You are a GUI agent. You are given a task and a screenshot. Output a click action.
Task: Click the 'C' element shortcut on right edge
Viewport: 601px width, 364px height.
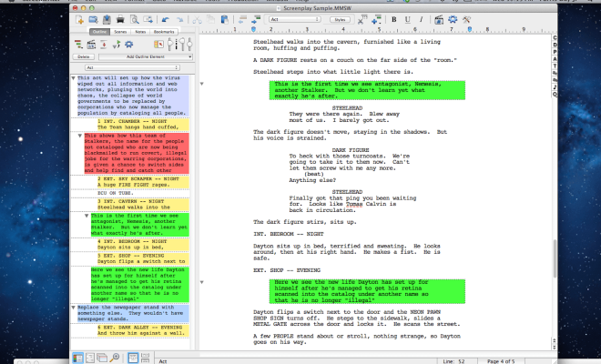pyautogui.click(x=555, y=37)
